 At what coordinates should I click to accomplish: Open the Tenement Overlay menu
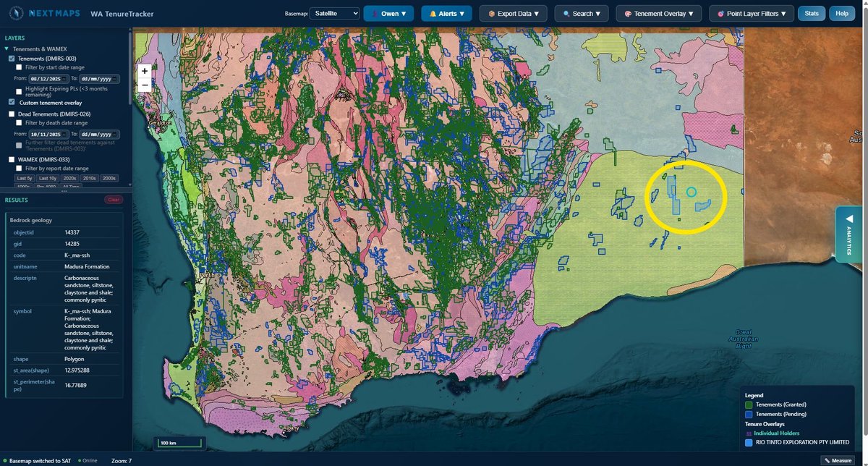coord(659,13)
